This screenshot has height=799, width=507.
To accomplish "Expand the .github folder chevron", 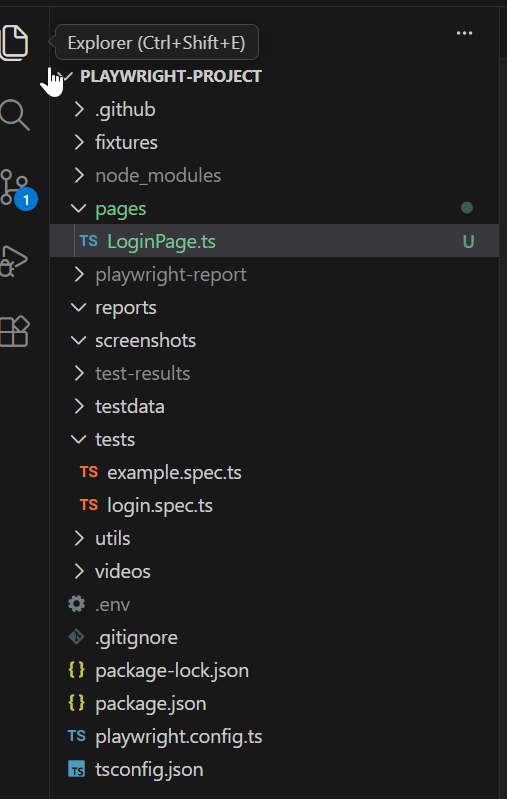I will [79, 109].
